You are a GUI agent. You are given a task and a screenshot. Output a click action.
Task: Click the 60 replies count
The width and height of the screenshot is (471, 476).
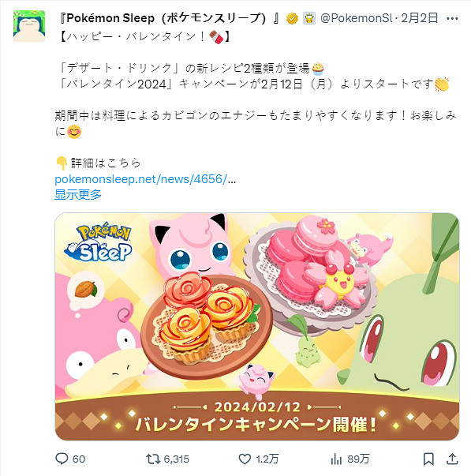point(79,459)
